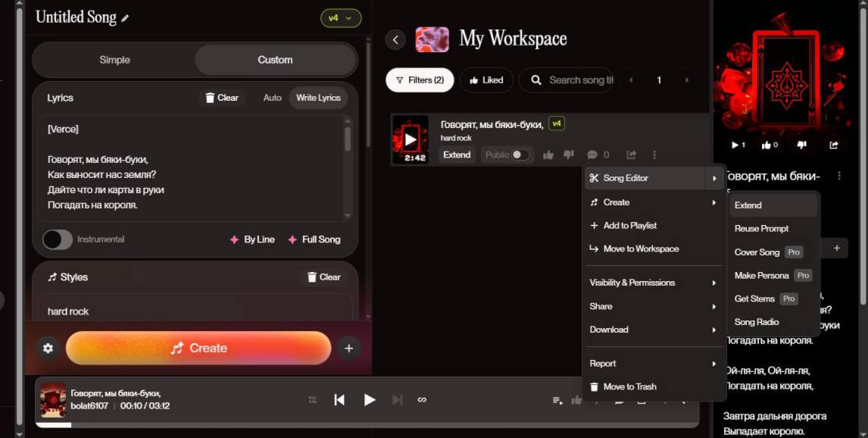Open the My Workspace avatar thumbnail
Image resolution: width=868 pixels, height=438 pixels.
(x=432, y=39)
